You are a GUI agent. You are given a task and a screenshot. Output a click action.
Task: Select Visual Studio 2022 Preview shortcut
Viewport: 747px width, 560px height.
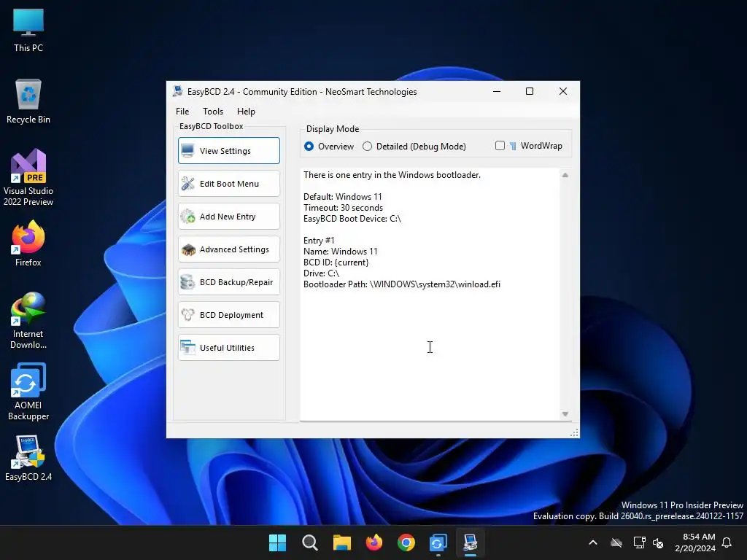pos(28,177)
